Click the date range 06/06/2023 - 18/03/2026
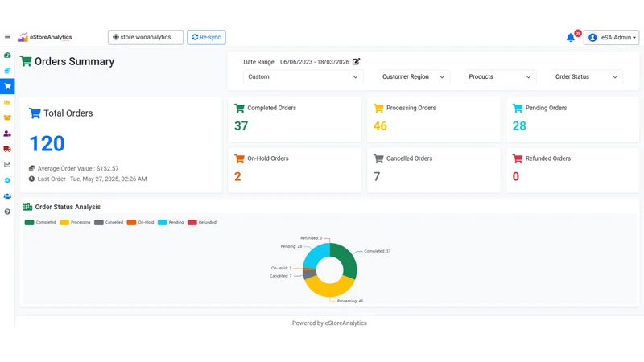Image resolution: width=644 pixels, height=362 pixels. 315,62
